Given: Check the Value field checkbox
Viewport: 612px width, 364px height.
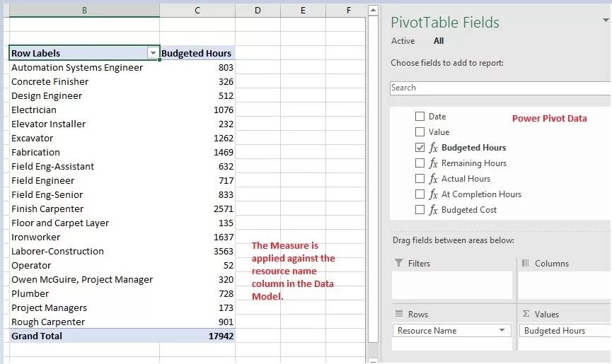Looking at the screenshot, I should pyautogui.click(x=420, y=131).
